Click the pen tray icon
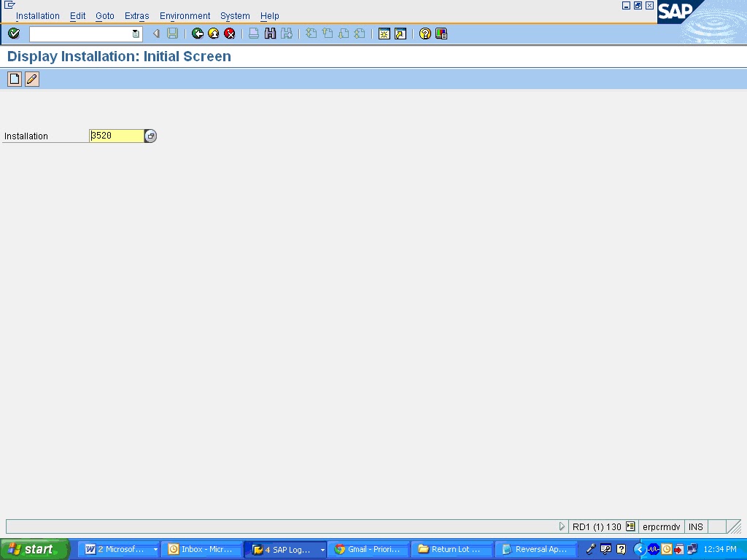 [x=591, y=550]
